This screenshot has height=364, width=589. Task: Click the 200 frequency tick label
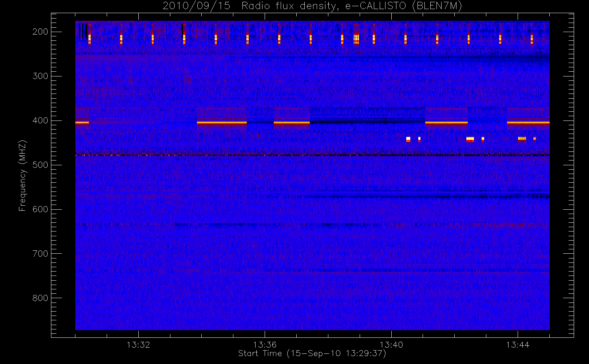click(40, 32)
